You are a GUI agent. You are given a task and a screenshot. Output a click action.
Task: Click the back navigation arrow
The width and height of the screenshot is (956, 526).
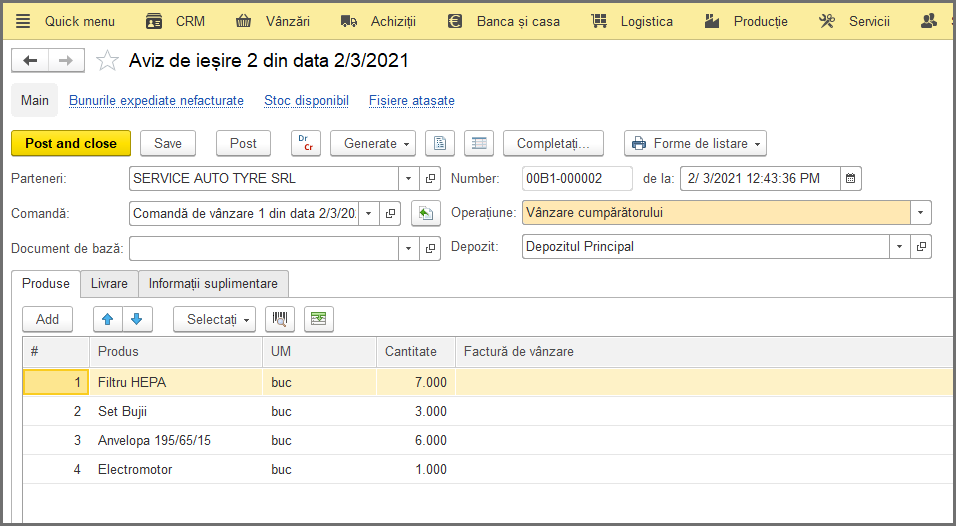pyautogui.click(x=30, y=60)
